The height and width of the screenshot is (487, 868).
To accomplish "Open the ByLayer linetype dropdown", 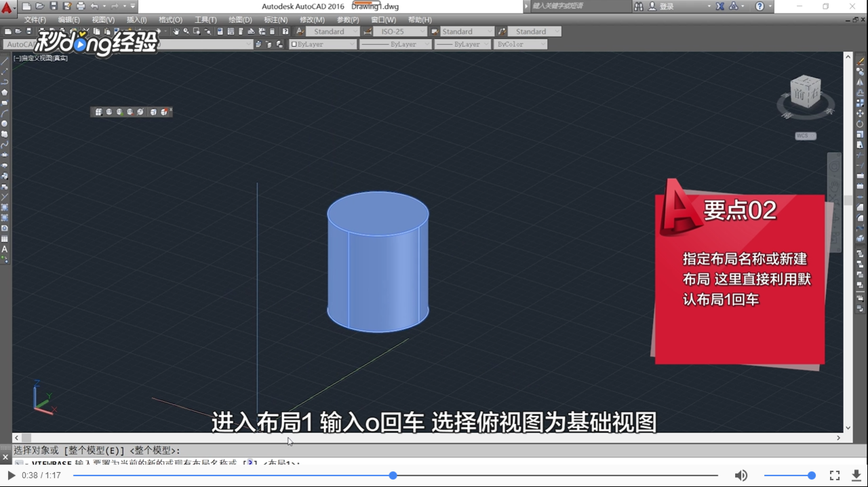I will tap(395, 44).
